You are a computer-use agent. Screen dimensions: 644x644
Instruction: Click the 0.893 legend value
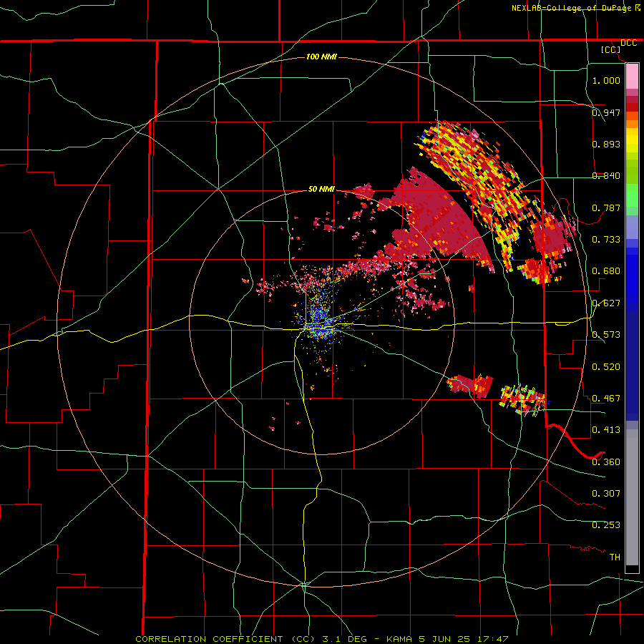[606, 144]
